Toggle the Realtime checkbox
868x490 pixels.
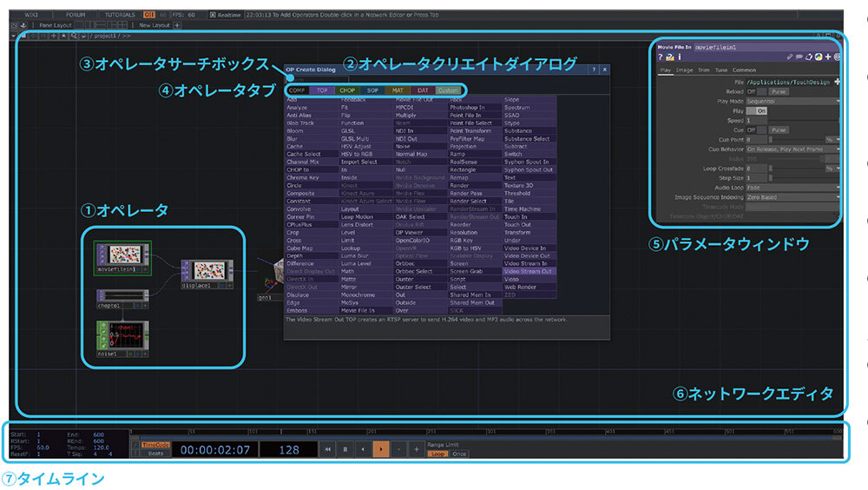(x=213, y=15)
